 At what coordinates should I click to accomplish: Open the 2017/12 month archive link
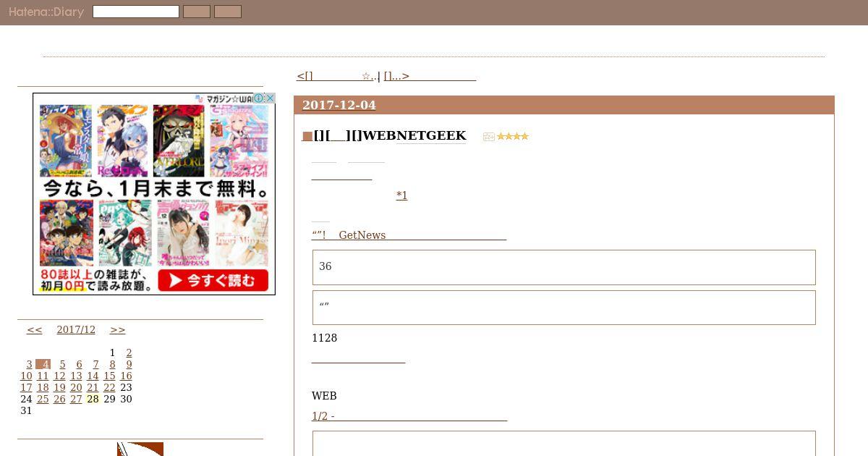76,329
